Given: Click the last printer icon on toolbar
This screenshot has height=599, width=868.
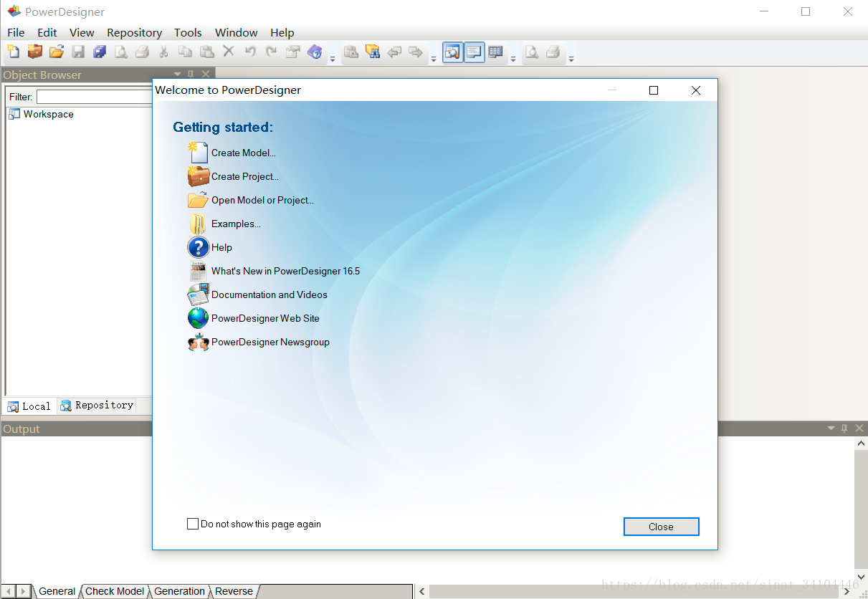Looking at the screenshot, I should pos(553,52).
